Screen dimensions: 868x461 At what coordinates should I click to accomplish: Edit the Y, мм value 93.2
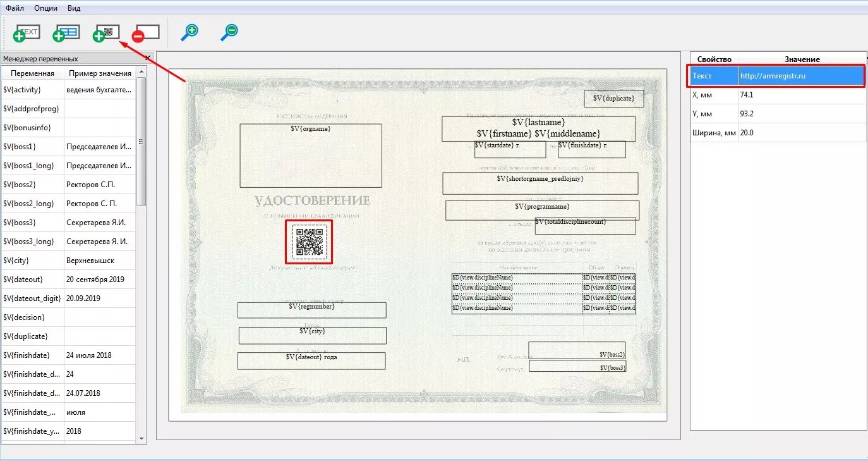(x=802, y=114)
